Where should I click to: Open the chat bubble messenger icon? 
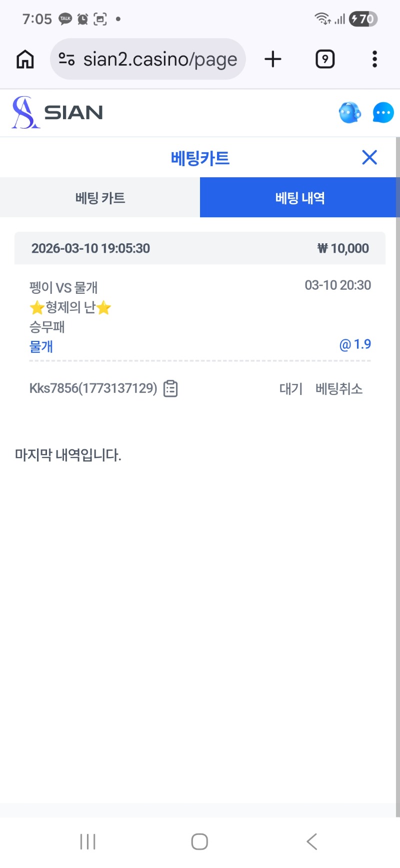click(383, 113)
